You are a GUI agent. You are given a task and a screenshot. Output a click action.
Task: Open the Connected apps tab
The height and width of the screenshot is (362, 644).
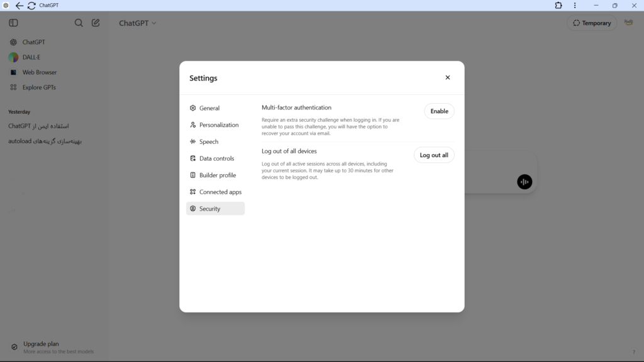[x=215, y=192]
